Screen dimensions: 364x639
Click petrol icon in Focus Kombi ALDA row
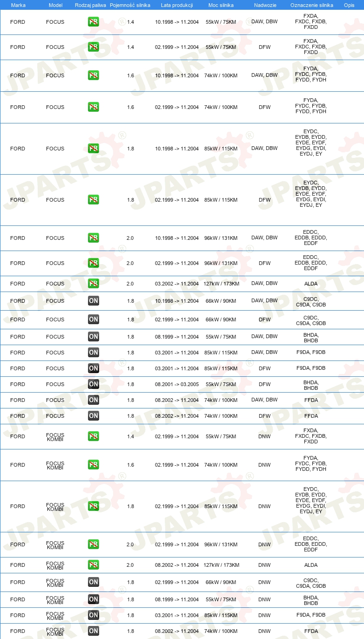93,565
